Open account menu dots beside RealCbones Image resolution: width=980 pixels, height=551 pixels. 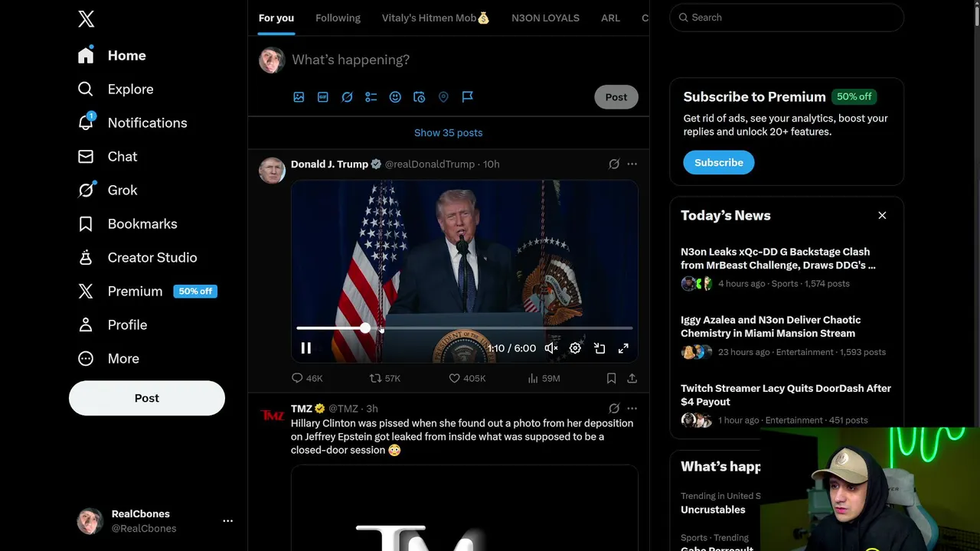pos(227,521)
